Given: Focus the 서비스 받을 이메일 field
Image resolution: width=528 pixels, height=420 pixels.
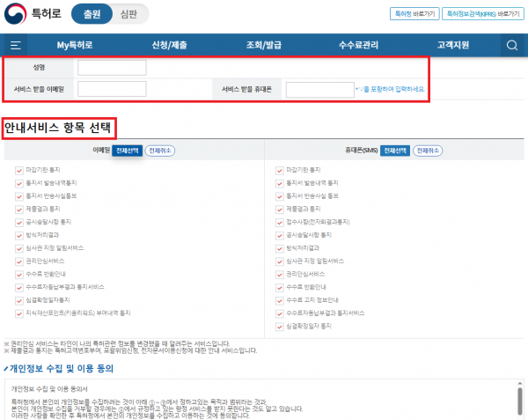Looking at the screenshot, I should tap(112, 89).
